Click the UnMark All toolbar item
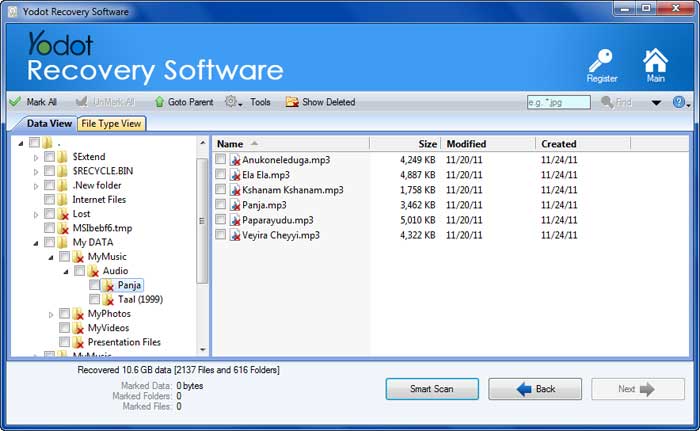700x431 pixels. point(105,102)
